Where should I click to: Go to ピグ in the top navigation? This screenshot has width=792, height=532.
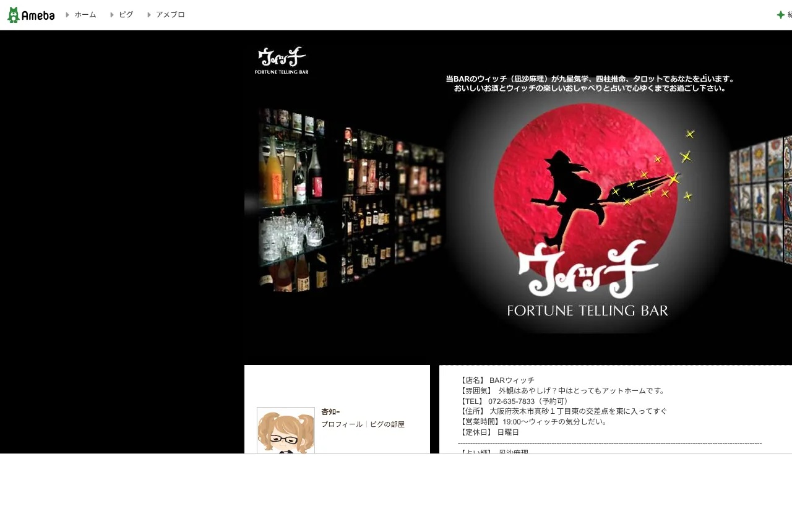click(x=126, y=15)
